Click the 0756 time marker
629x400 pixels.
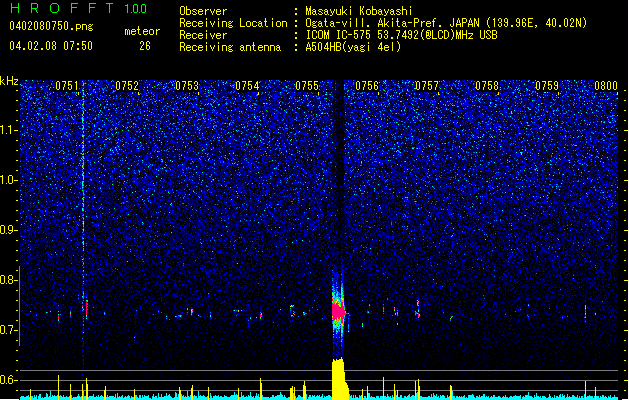click(x=367, y=86)
